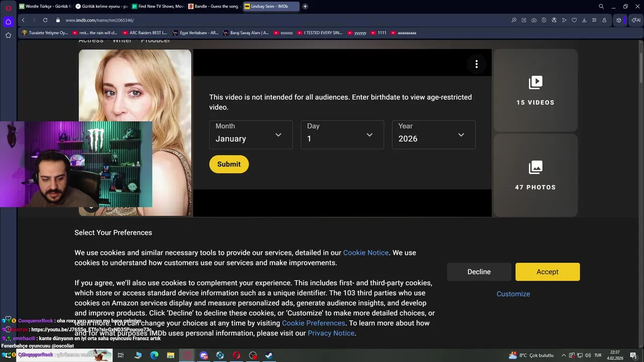Open the Cookie Notice link
Viewport: 644px width, 362px height.
coord(366,253)
